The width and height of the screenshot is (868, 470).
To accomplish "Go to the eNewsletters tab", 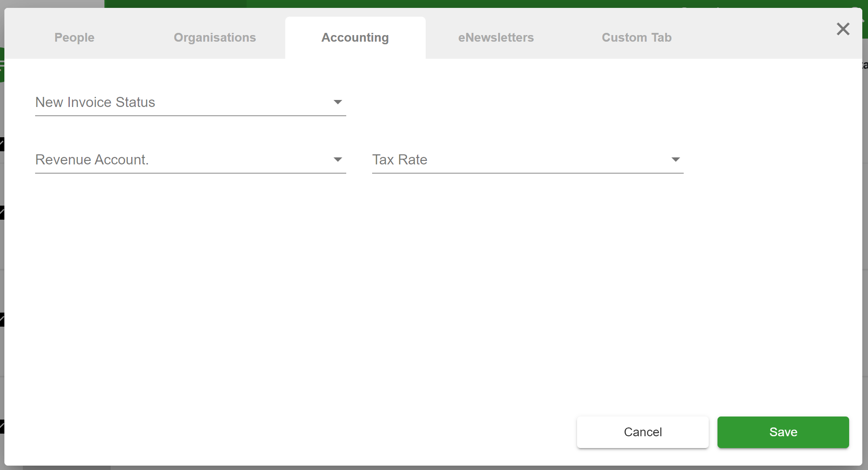I will tap(496, 38).
